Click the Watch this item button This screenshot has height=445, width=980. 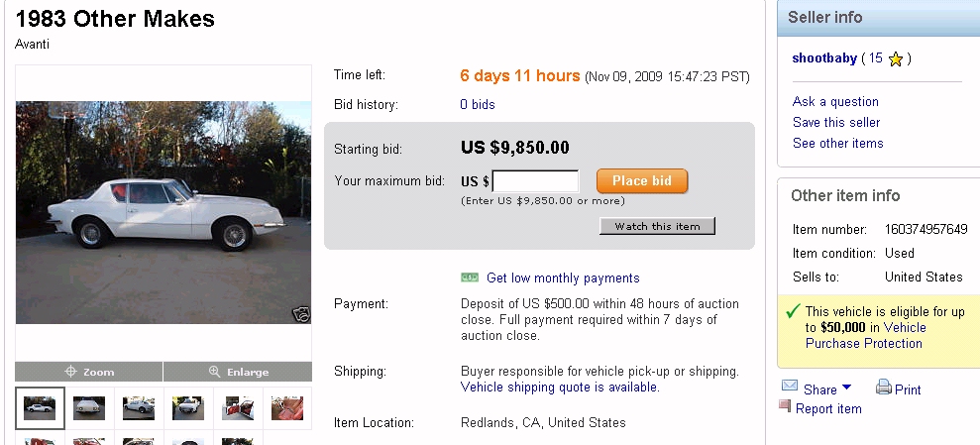pyautogui.click(x=657, y=227)
